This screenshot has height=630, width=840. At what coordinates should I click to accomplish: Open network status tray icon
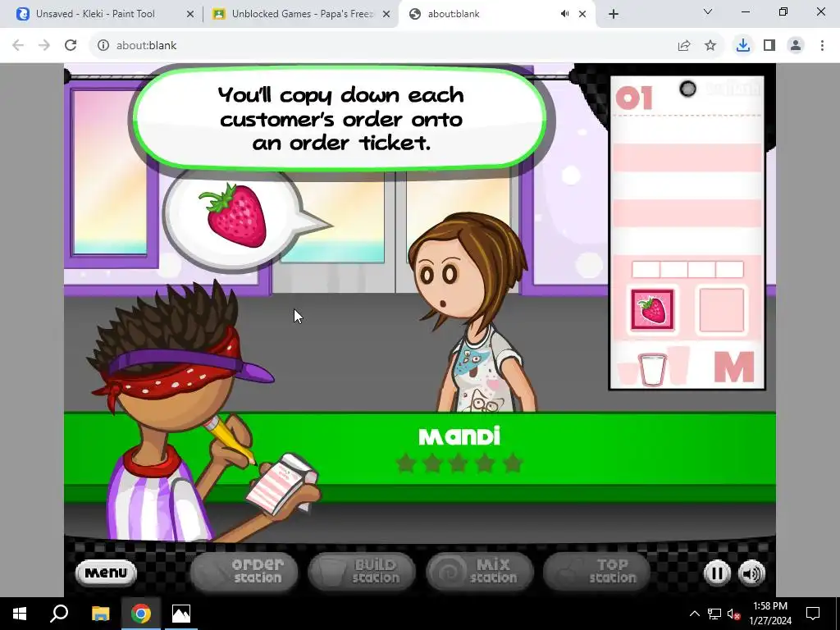point(714,614)
